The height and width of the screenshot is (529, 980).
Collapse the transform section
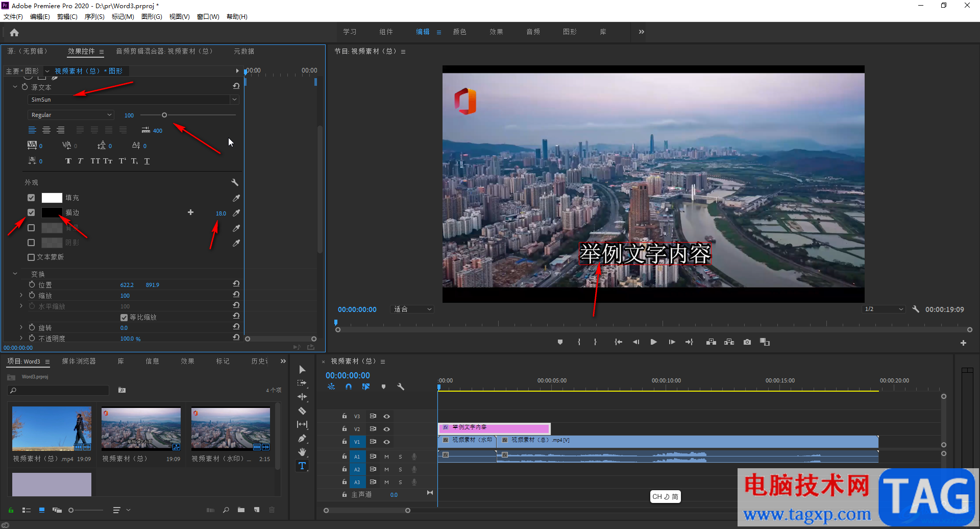[15, 274]
